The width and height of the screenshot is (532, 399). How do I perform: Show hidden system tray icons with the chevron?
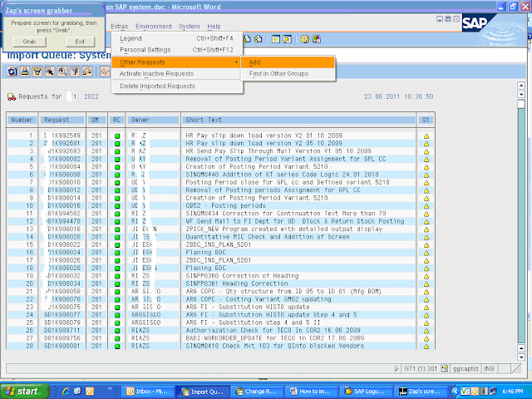coord(456,392)
